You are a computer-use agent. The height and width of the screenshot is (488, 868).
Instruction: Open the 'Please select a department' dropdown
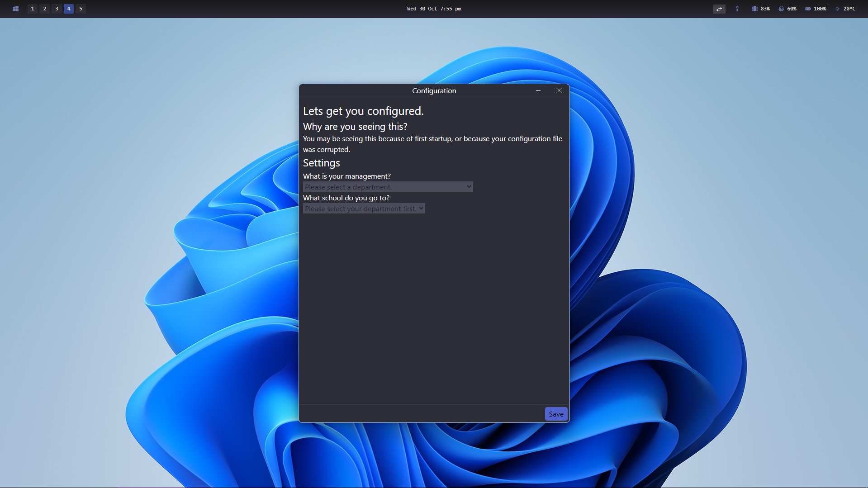pos(388,187)
